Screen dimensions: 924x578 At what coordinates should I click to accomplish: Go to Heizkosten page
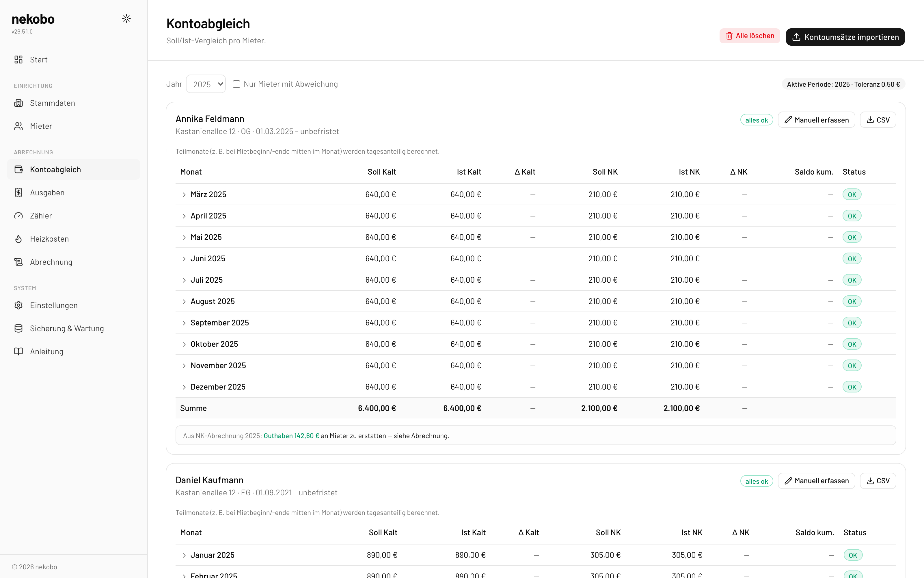pos(74,239)
